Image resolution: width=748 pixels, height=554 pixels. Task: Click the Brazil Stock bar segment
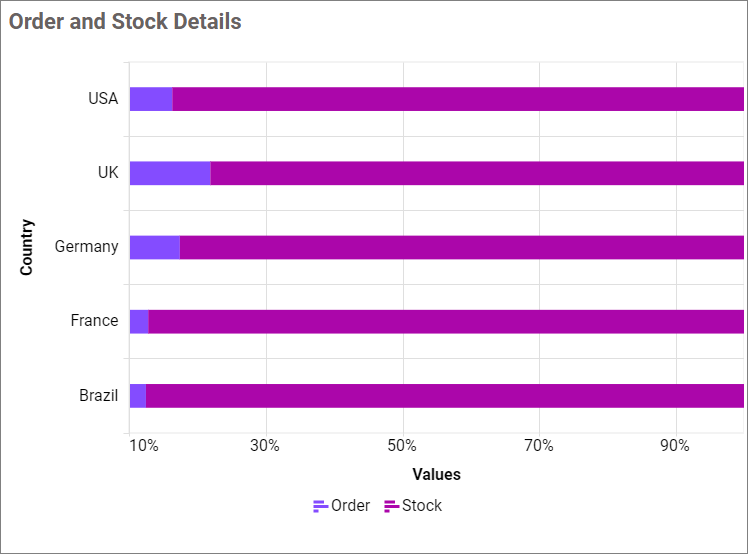(x=445, y=396)
